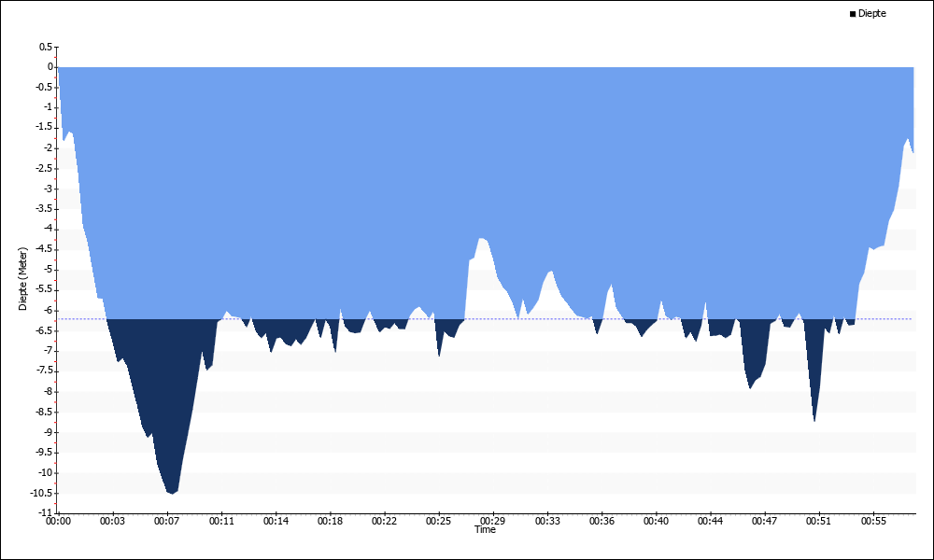The image size is (934, 560).
Task: Click the Diepte (Meter) axis title
Action: tap(23, 278)
